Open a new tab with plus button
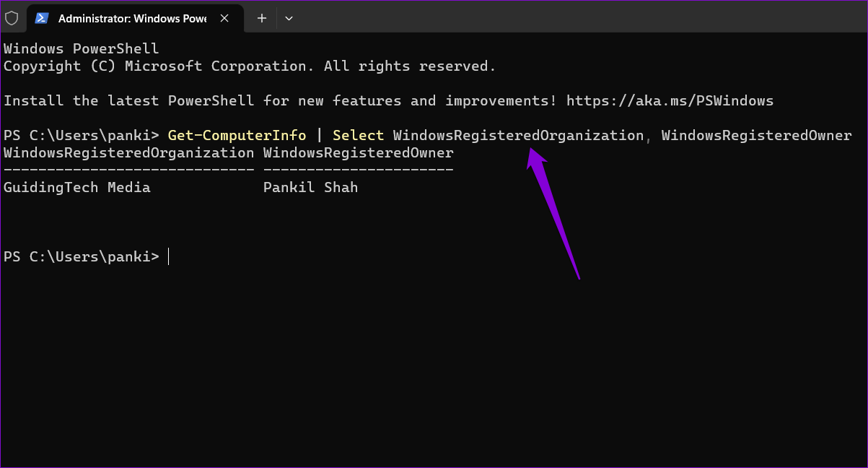The width and height of the screenshot is (868, 468). 262,18
